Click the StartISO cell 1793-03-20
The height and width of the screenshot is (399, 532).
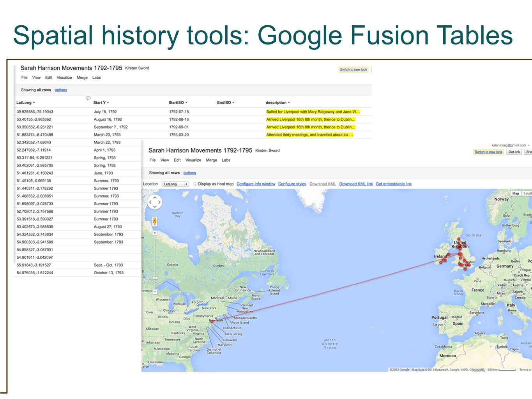(179, 135)
